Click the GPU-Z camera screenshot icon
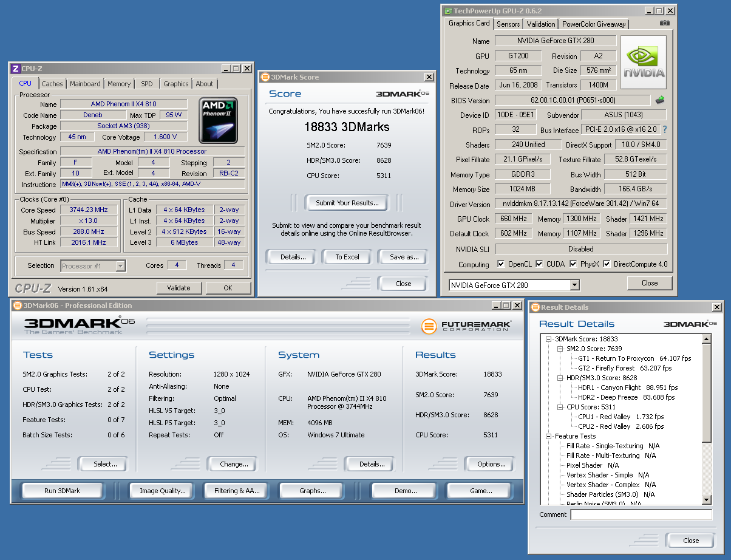The width and height of the screenshot is (731, 560). click(x=665, y=23)
